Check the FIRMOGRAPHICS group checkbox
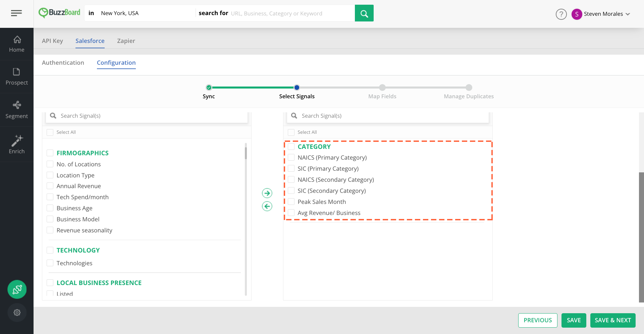 [x=50, y=153]
